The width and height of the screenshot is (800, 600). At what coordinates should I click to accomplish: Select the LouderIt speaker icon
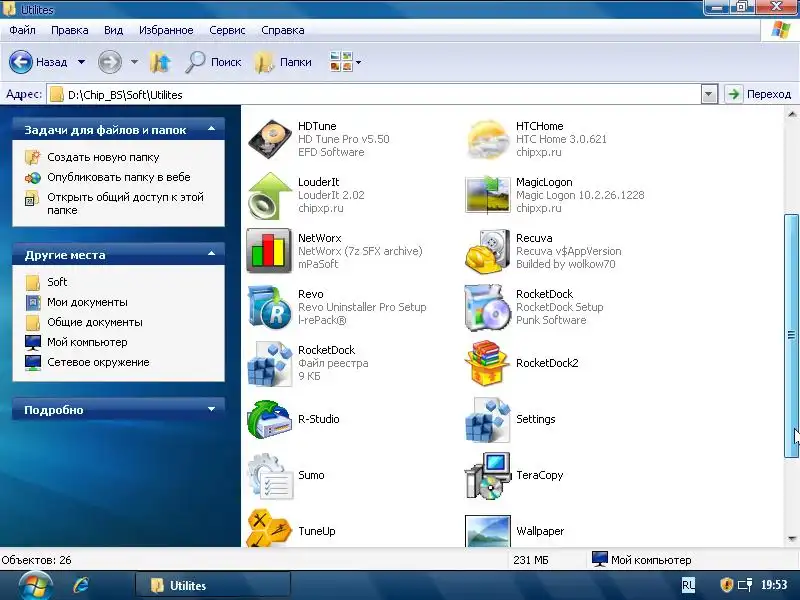pyautogui.click(x=269, y=195)
